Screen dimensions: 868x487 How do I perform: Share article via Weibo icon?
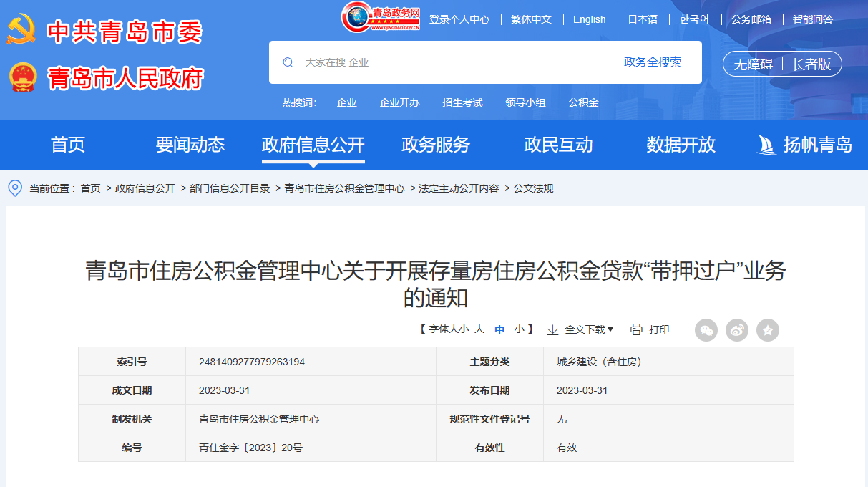[x=737, y=330]
